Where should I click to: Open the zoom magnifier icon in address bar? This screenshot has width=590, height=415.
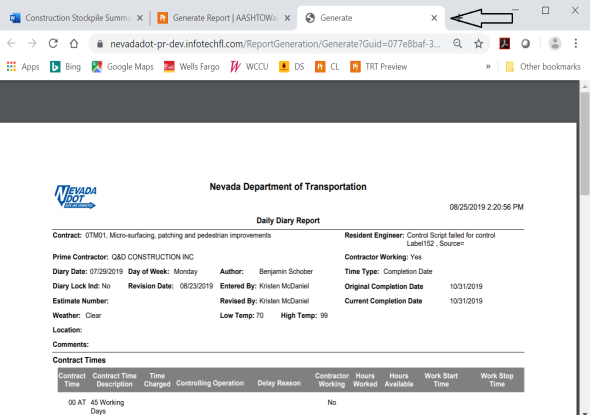[x=458, y=44]
